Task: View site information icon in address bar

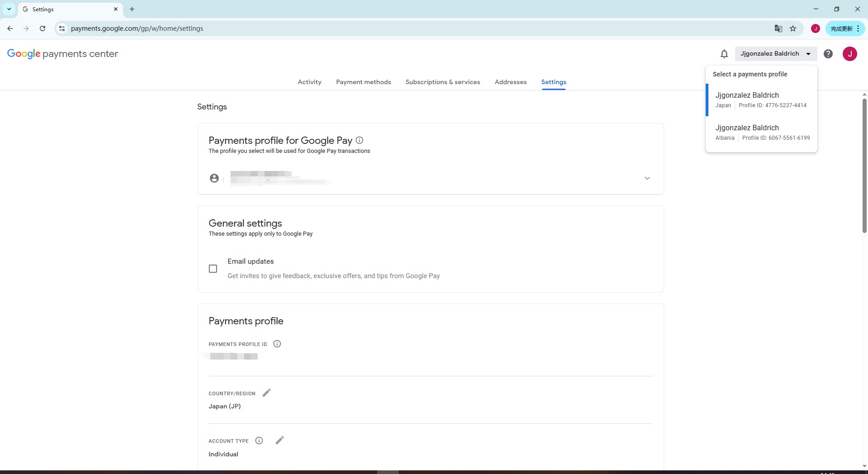Action: pyautogui.click(x=62, y=28)
